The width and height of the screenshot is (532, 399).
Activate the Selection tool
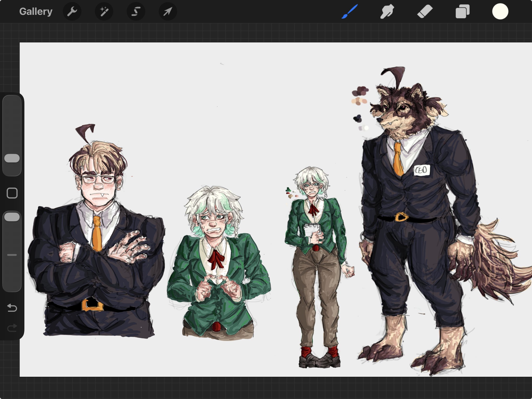136,11
